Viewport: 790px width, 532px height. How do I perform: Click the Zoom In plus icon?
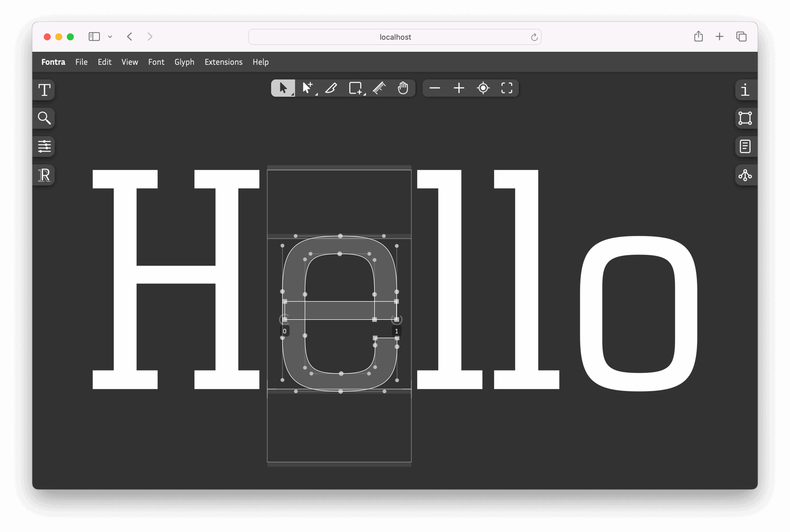[459, 88]
